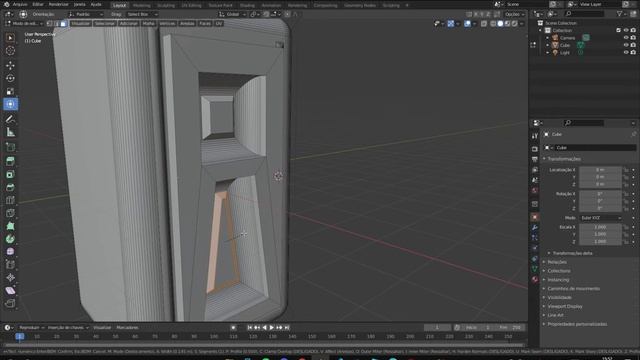
Task: Select the Poly Build tool
Action: 10,226
